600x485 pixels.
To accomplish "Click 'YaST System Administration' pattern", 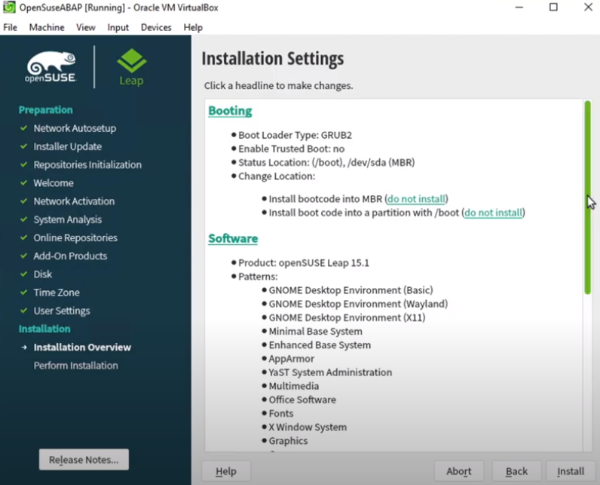I will pos(331,372).
